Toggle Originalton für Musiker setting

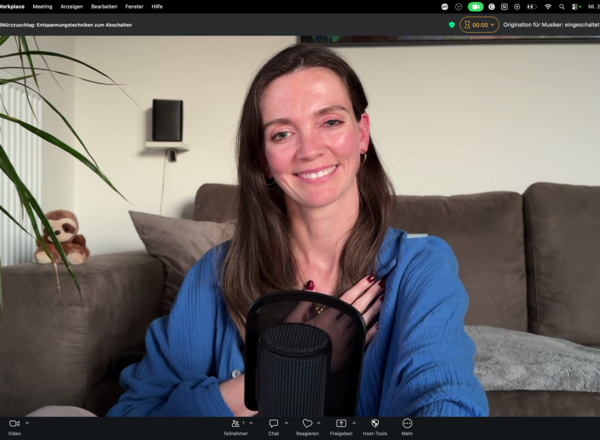(551, 25)
